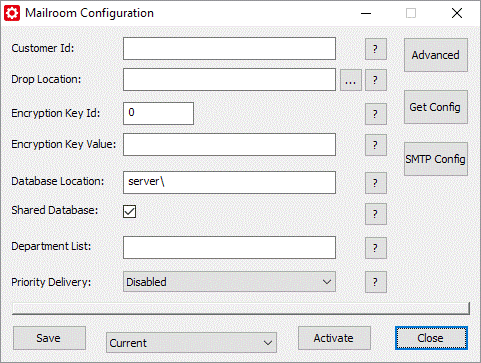The width and height of the screenshot is (481, 363).
Task: Open help for Database Location
Action: (376, 183)
